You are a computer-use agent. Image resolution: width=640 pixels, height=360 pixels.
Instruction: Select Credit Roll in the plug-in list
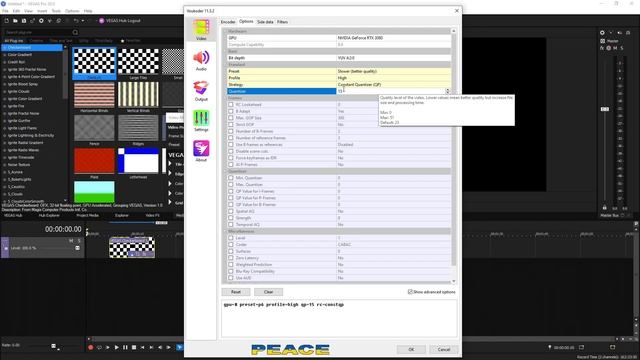coord(16,62)
